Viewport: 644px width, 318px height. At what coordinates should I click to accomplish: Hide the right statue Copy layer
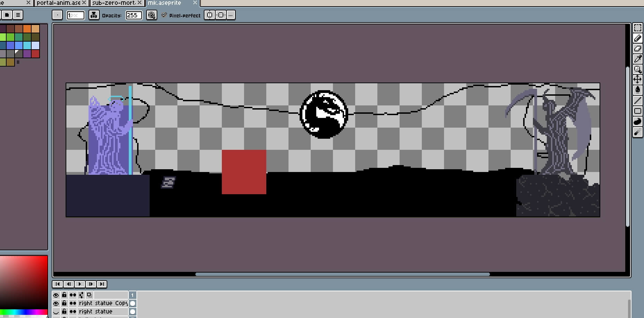pos(56,303)
